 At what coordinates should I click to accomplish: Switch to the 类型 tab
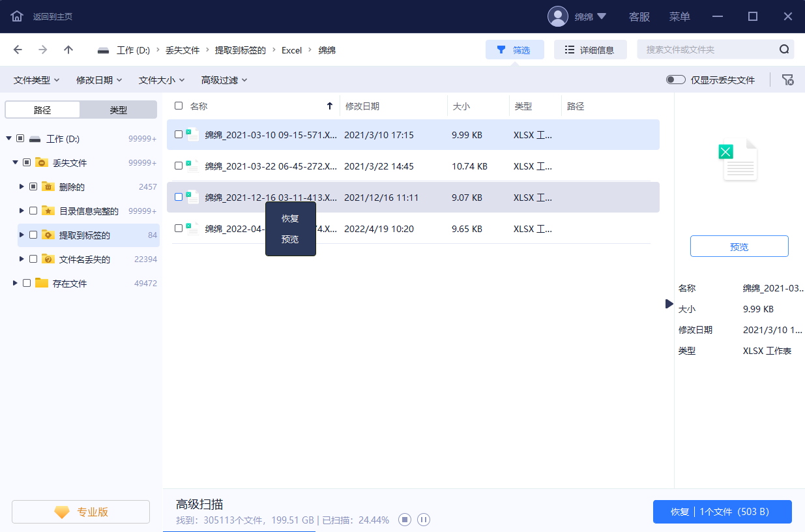pos(118,110)
